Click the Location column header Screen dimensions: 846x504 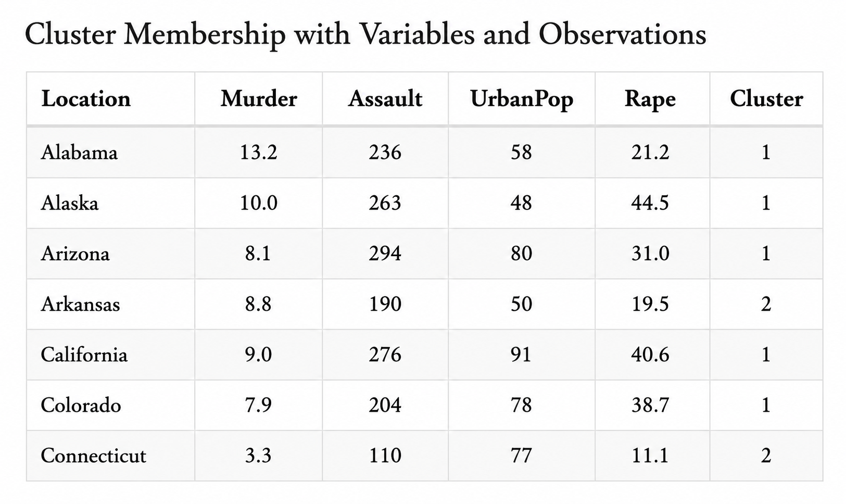tap(86, 99)
